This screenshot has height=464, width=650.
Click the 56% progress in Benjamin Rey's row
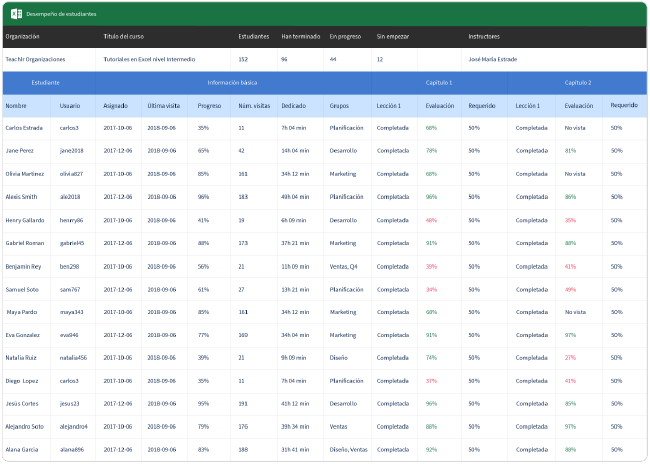(203, 267)
